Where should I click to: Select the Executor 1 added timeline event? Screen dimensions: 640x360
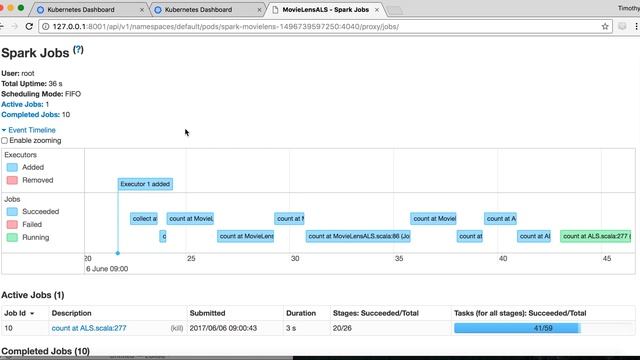pyautogui.click(x=145, y=184)
